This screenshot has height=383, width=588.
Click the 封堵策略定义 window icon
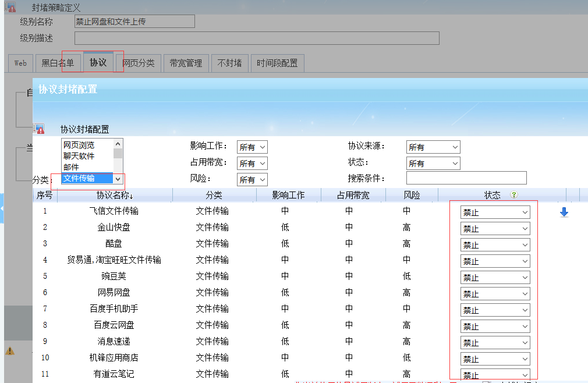pyautogui.click(x=10, y=8)
